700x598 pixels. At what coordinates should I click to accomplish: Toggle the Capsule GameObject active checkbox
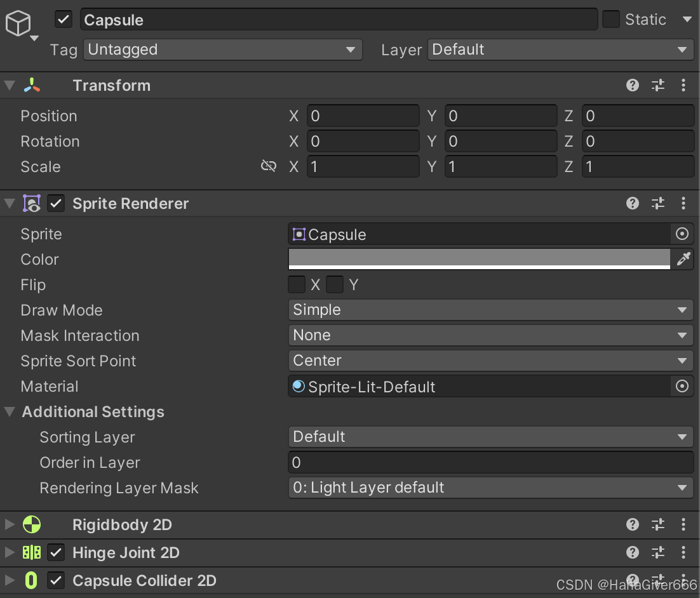pyautogui.click(x=62, y=19)
